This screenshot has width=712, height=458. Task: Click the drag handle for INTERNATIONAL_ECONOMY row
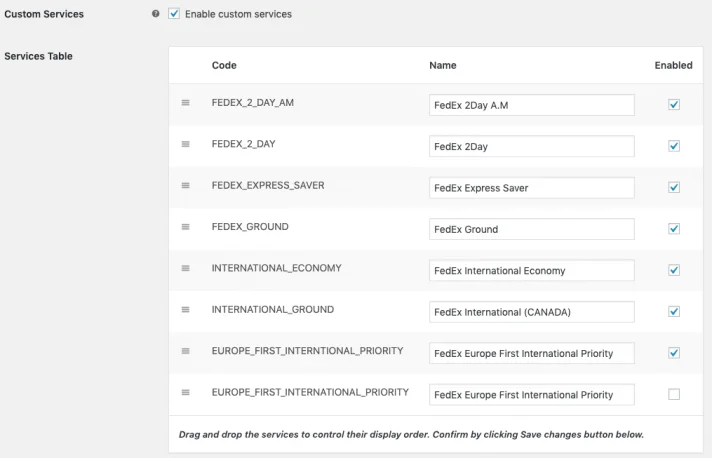pyautogui.click(x=185, y=268)
